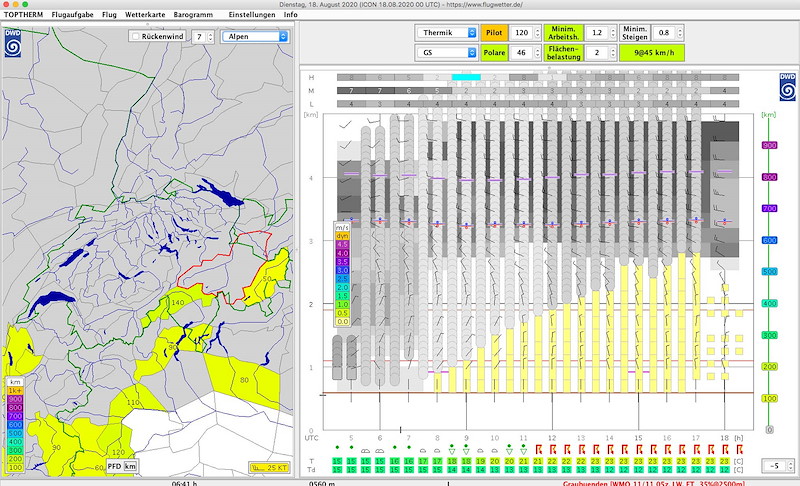Click the weather symbol under hour 5
The image size is (800, 486).
351,448
